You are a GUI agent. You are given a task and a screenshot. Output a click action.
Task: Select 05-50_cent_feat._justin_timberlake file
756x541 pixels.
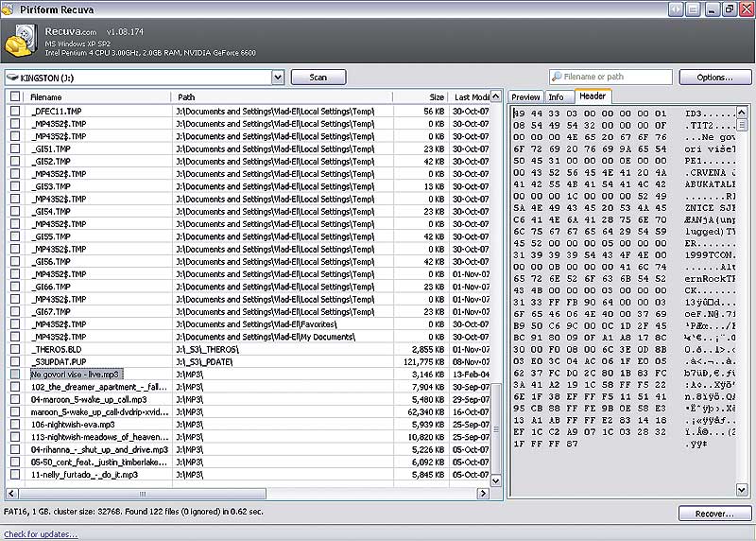click(99, 462)
